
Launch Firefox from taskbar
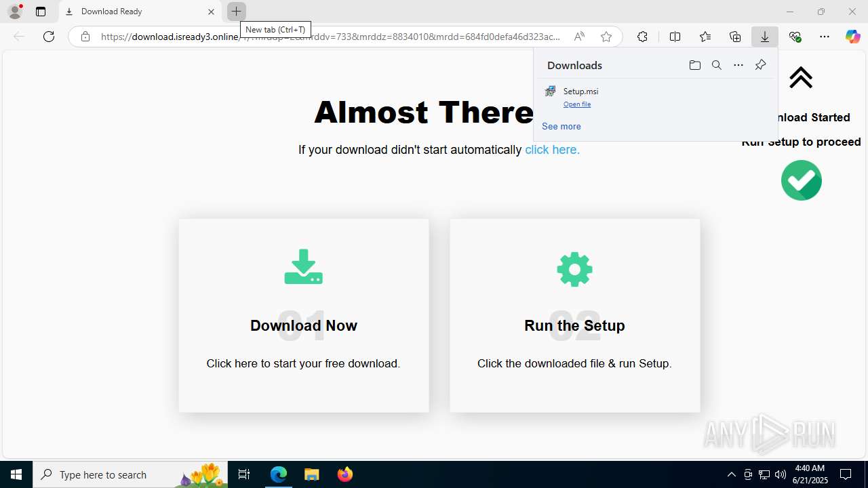(x=344, y=474)
